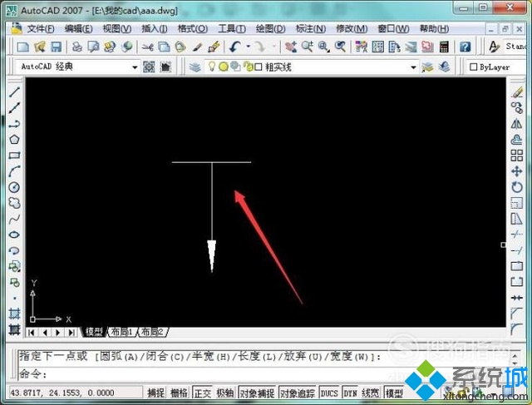The height and width of the screenshot is (405, 532).
Task: Open the 文件(F) menu
Action: (x=41, y=28)
